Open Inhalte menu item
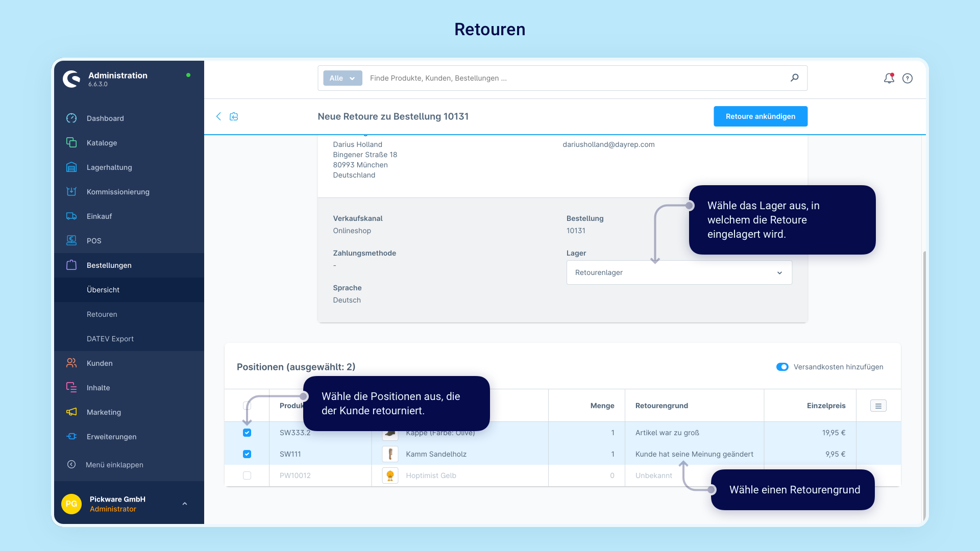980x551 pixels. pos(98,388)
